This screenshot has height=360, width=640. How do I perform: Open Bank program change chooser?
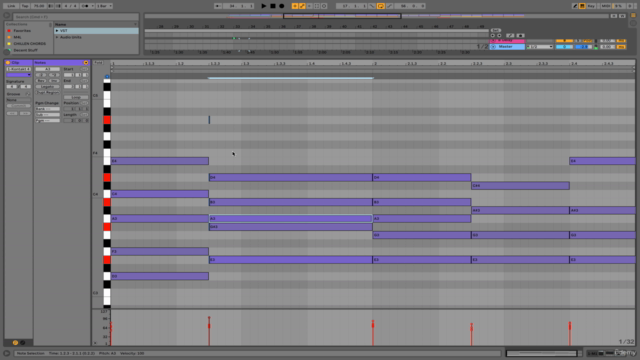pos(47,109)
